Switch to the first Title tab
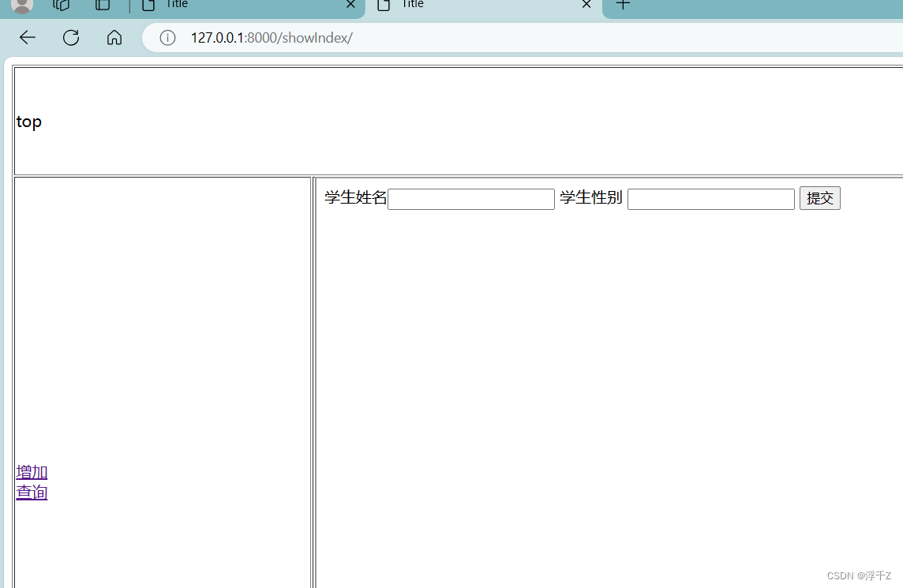The image size is (903, 588). 249,6
